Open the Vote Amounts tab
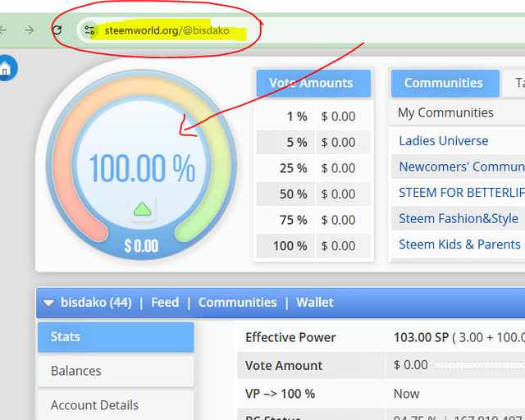 pyautogui.click(x=313, y=83)
